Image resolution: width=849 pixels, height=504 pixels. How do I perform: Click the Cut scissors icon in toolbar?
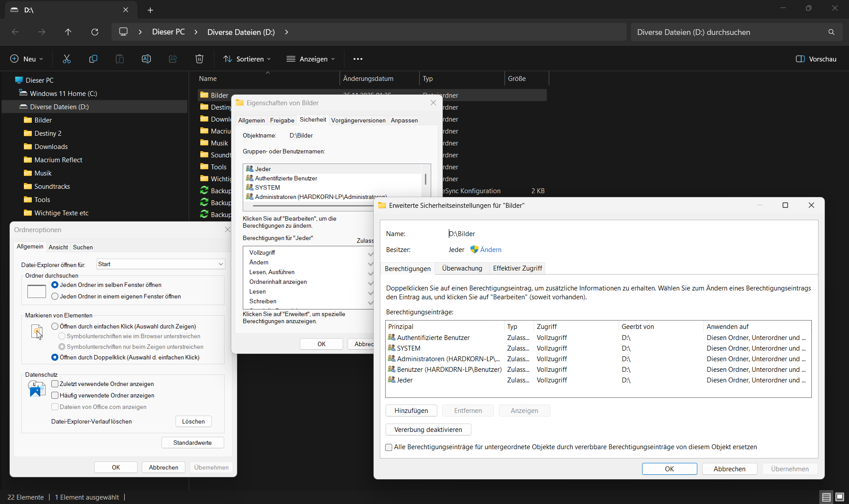67,59
